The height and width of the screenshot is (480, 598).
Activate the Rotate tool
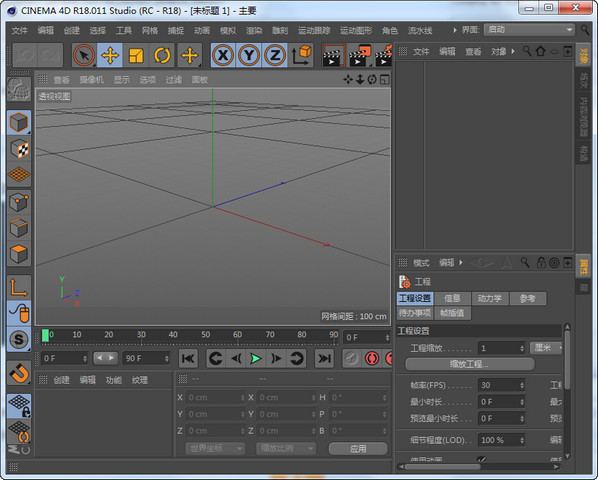pos(162,56)
